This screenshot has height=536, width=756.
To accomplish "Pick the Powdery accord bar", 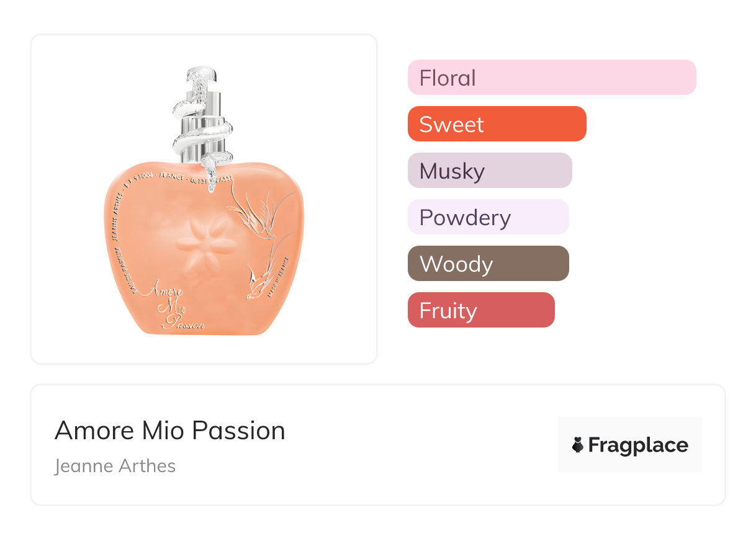I will 488,217.
